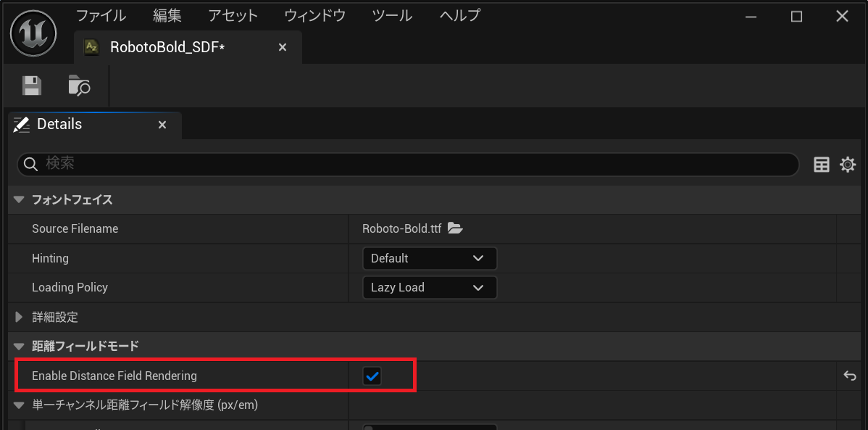Open the Hinting Default dropdown

(430, 258)
